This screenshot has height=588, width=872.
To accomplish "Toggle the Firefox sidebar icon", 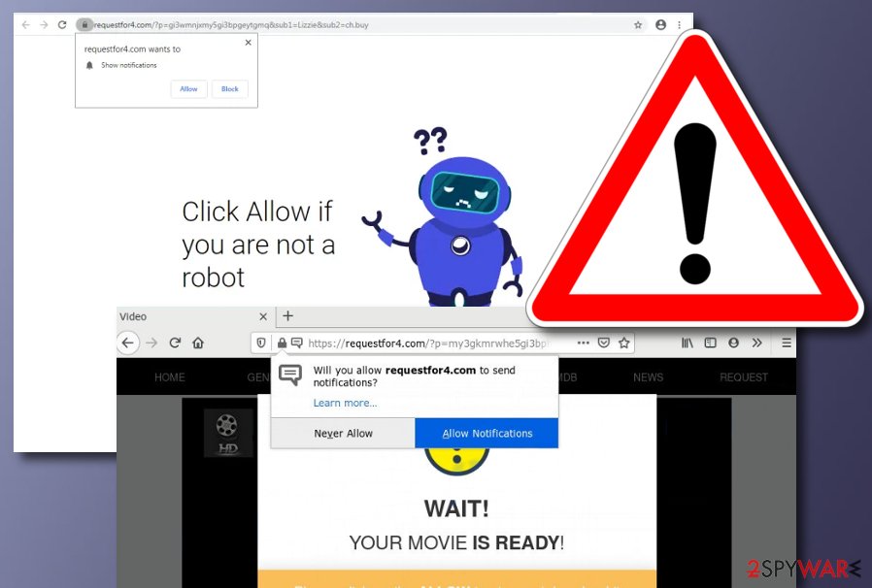I will pos(710,343).
